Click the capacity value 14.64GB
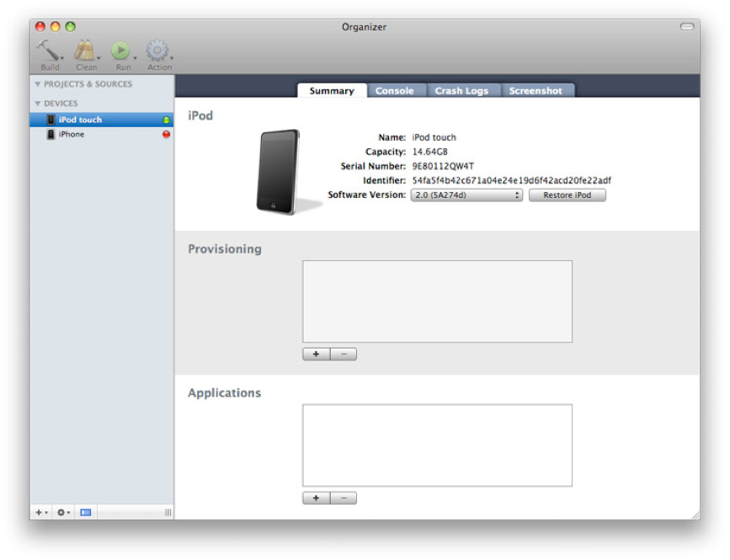 pyautogui.click(x=429, y=152)
